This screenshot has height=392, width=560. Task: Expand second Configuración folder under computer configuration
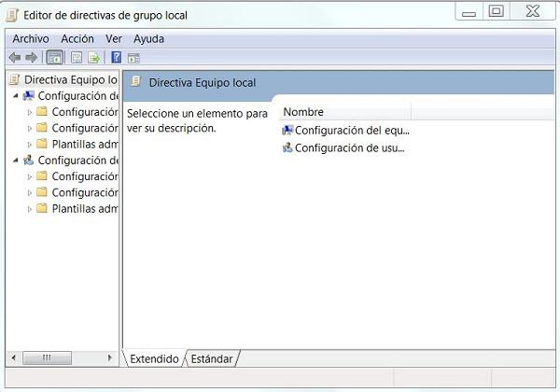30,129
